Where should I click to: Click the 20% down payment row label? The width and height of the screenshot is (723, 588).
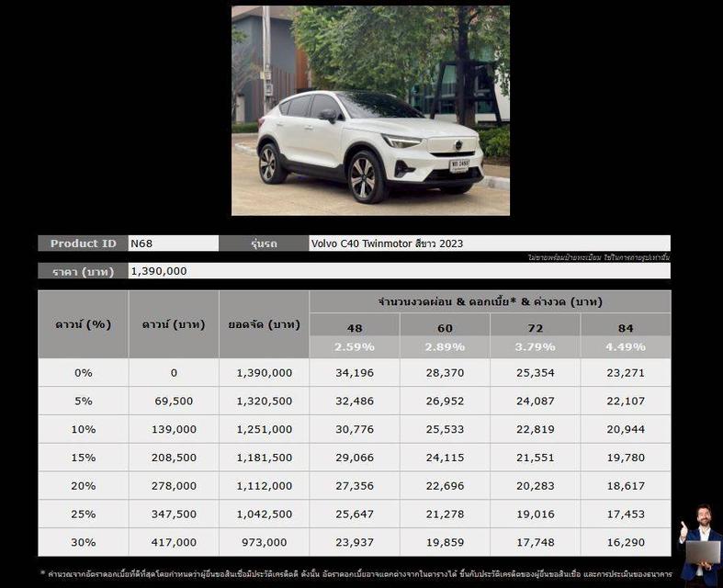click(83, 486)
